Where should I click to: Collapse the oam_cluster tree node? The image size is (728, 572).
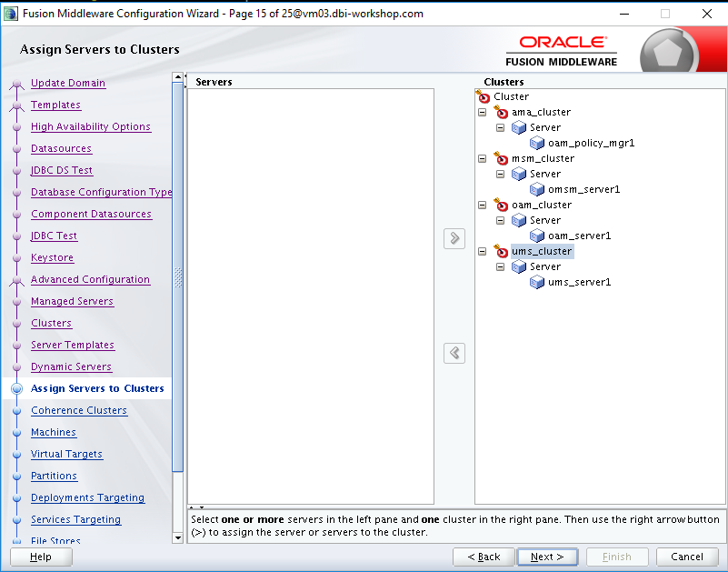pos(483,205)
